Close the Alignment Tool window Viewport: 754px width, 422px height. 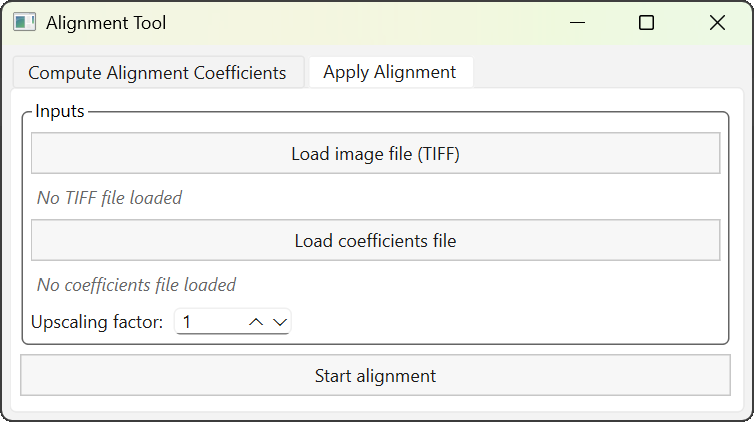coord(717,23)
